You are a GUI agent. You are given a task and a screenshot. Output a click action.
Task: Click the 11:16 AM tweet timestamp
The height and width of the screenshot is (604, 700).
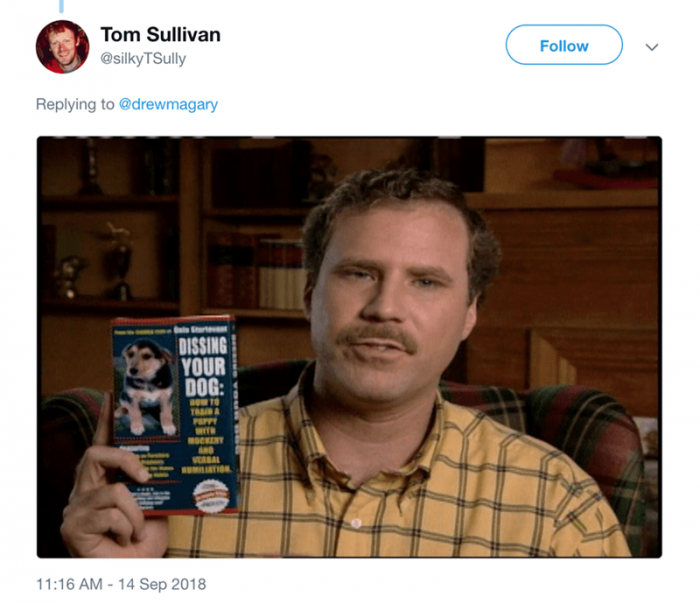coord(69,584)
